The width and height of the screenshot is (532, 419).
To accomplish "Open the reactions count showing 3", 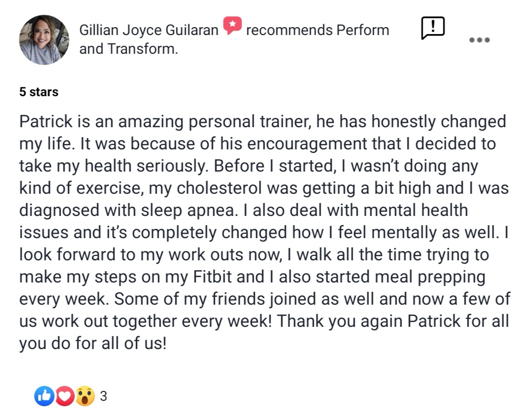I will pos(103,396).
